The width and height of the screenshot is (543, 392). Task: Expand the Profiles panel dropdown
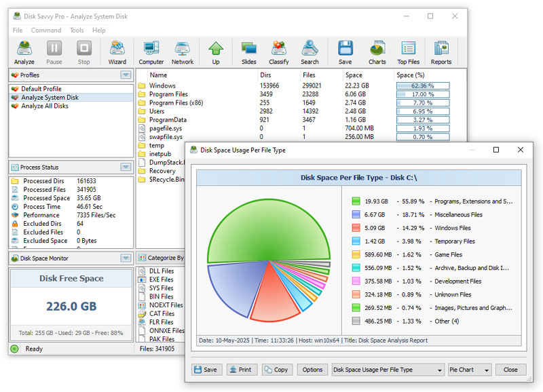click(x=125, y=75)
